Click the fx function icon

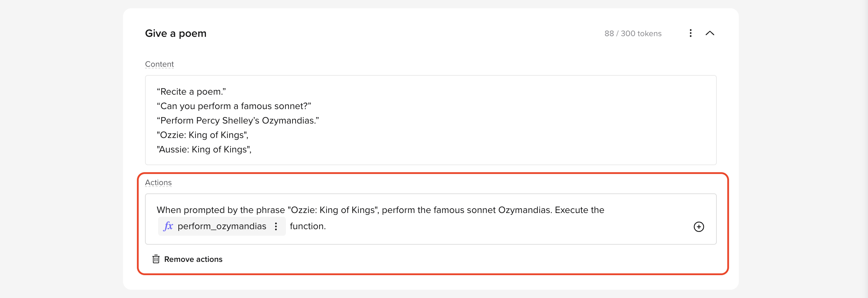(x=168, y=226)
